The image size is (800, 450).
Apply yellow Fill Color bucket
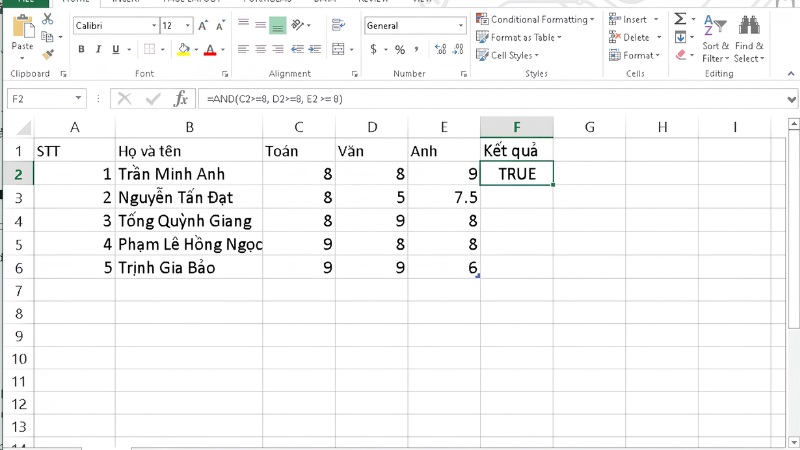[x=184, y=49]
